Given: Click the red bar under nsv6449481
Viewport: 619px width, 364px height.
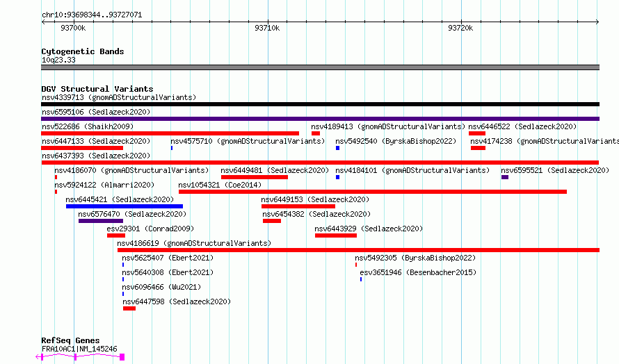Looking at the screenshot, I should [255, 177].
